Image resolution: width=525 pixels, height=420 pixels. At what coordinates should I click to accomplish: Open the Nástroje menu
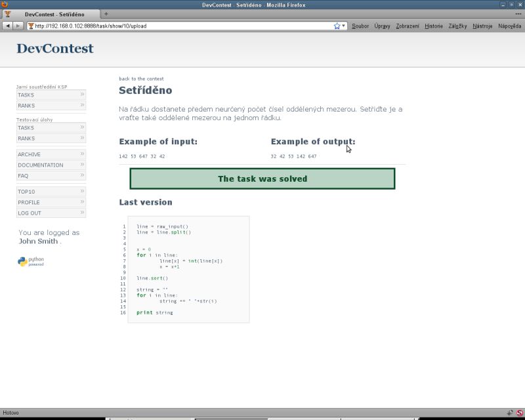point(482,26)
